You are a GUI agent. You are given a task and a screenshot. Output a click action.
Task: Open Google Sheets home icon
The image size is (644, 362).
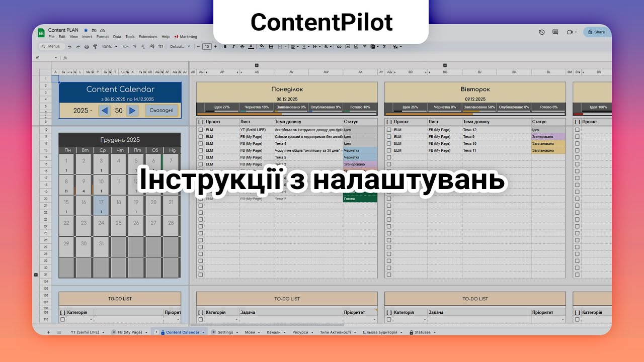[x=41, y=33]
